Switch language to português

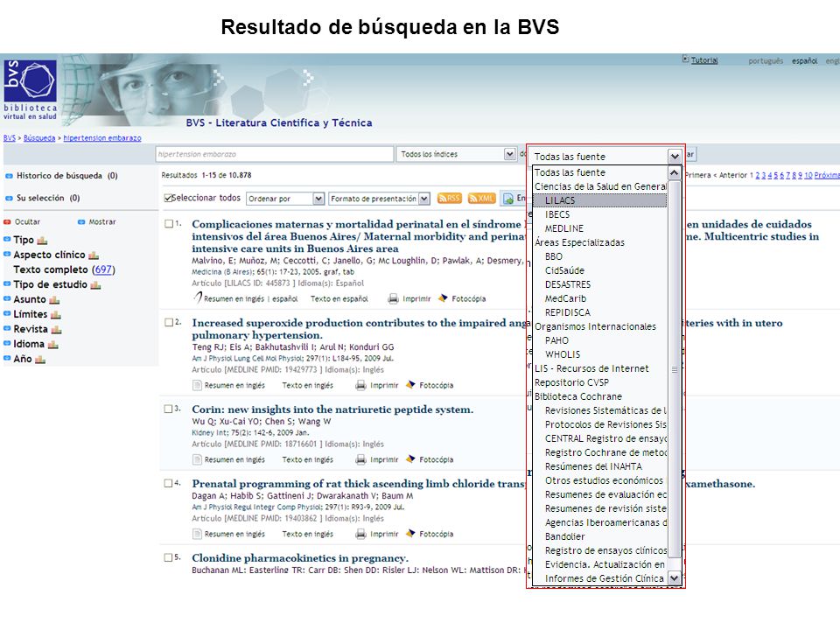[765, 61]
